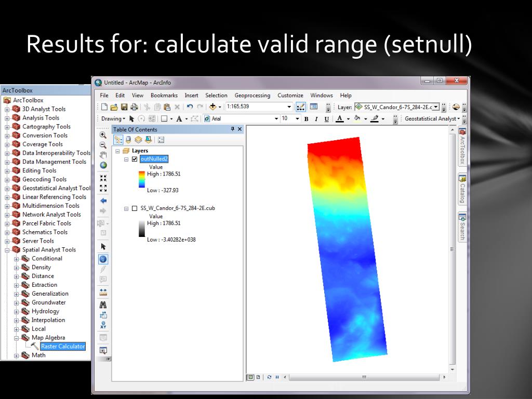Select the Zoom In tool

click(x=103, y=135)
